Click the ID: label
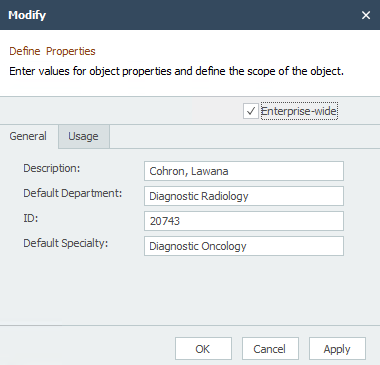The image size is (380, 365). tap(31, 218)
